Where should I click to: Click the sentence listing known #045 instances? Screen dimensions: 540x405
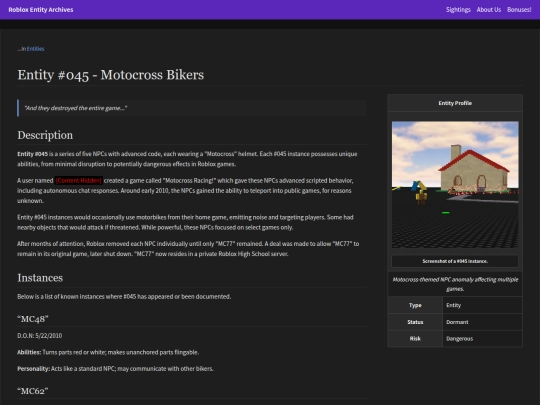(x=124, y=297)
